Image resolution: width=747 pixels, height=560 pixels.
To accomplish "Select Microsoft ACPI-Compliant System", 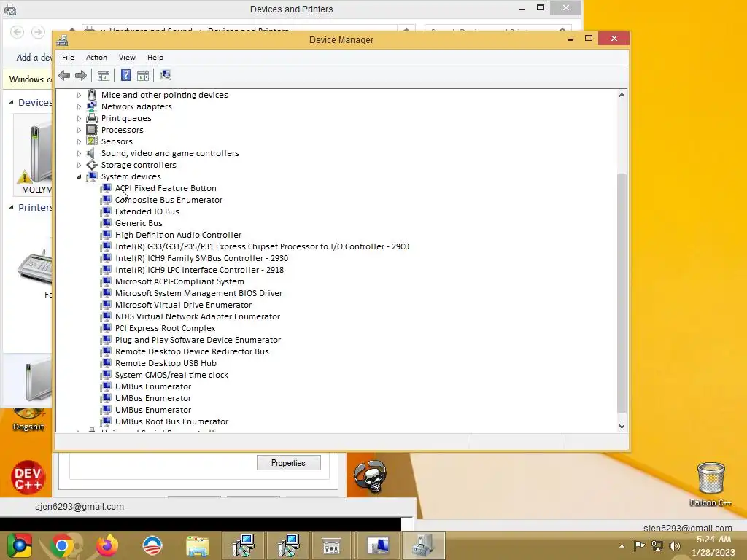I will [179, 281].
